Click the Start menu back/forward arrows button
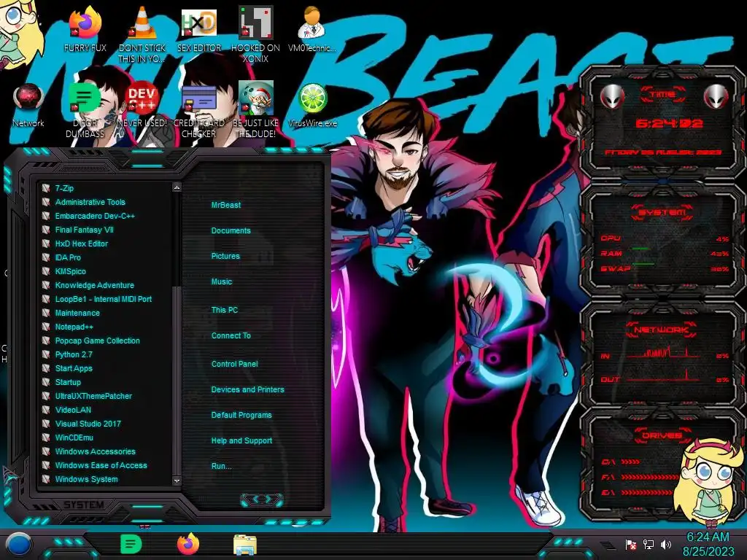The image size is (747, 560). tap(262, 499)
